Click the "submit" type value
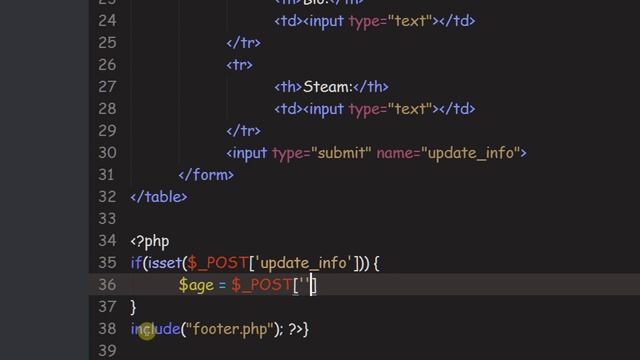This screenshot has height=360, width=640. click(341, 153)
